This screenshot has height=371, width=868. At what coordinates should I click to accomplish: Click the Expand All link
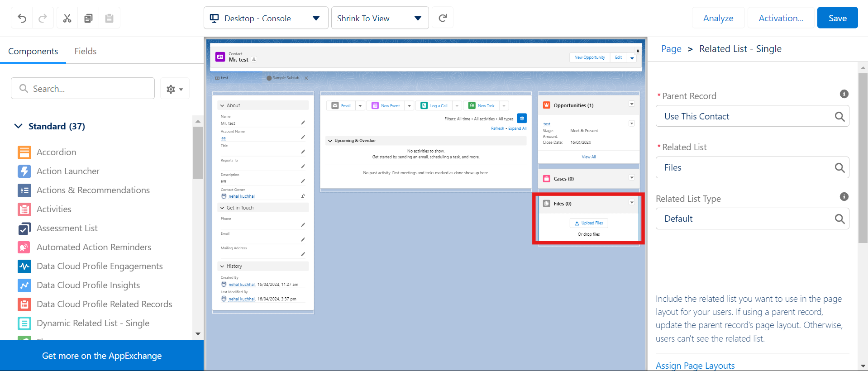[x=517, y=128]
